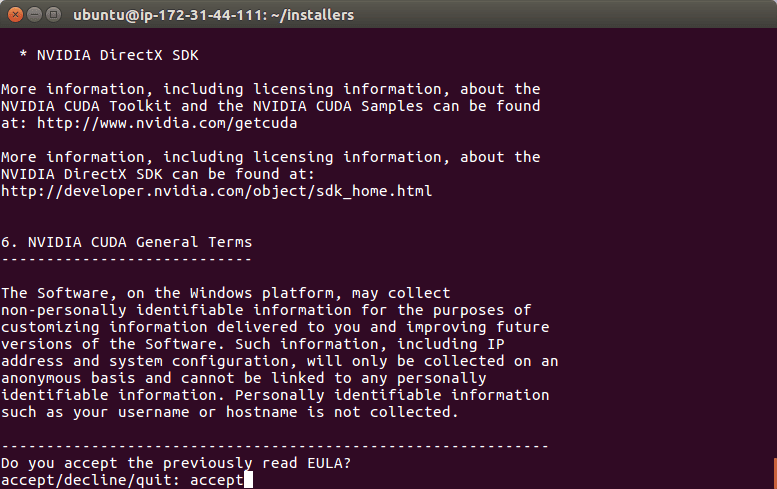Click dashed underline beneath General Terms heading
Image resolution: width=777 pixels, height=489 pixels.
pos(126,259)
